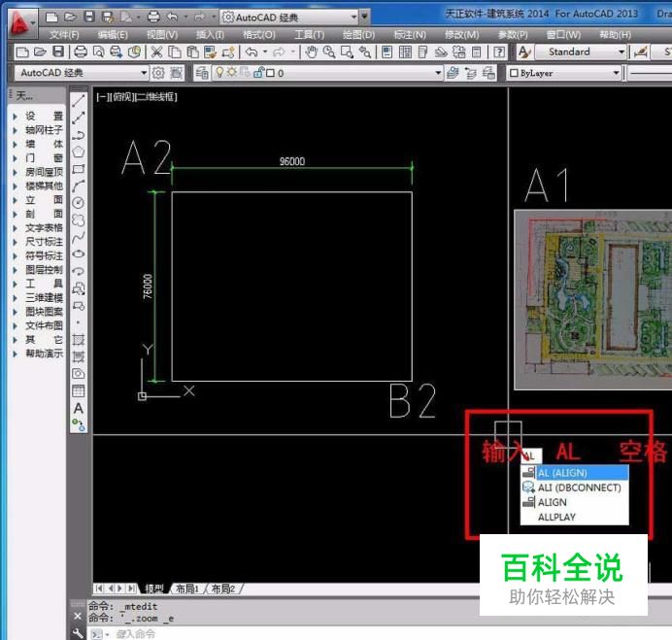The width and height of the screenshot is (672, 640).
Task: Click the site plan image thumbnail
Action: 593,300
